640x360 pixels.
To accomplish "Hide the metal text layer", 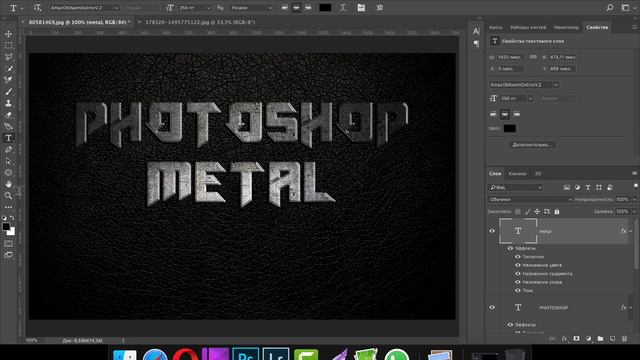I will point(492,231).
